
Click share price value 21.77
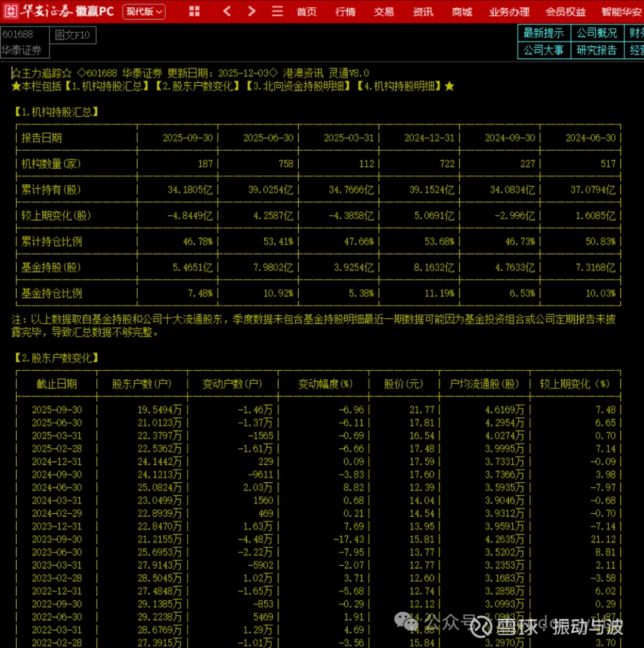coord(422,410)
